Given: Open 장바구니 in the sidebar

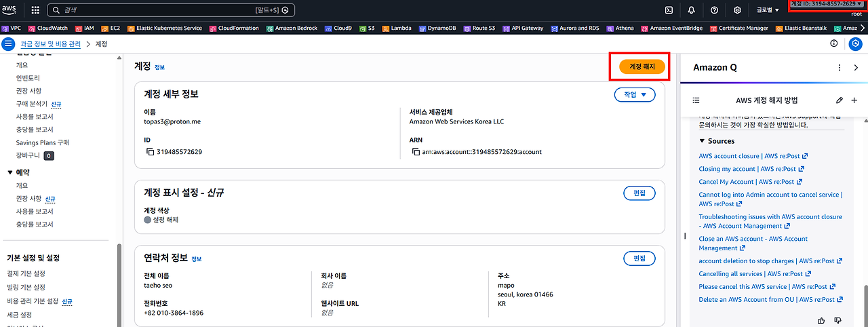Looking at the screenshot, I should (28, 155).
